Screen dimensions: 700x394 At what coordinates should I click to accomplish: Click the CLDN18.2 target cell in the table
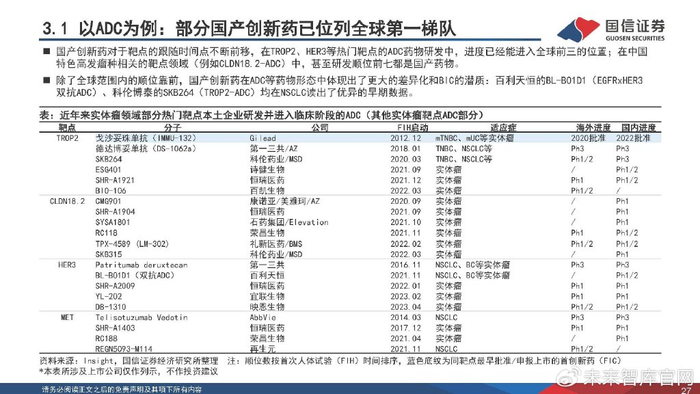[x=67, y=201]
